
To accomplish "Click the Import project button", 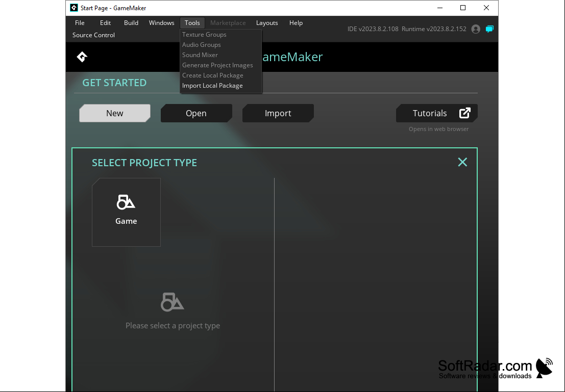I will 278,113.
